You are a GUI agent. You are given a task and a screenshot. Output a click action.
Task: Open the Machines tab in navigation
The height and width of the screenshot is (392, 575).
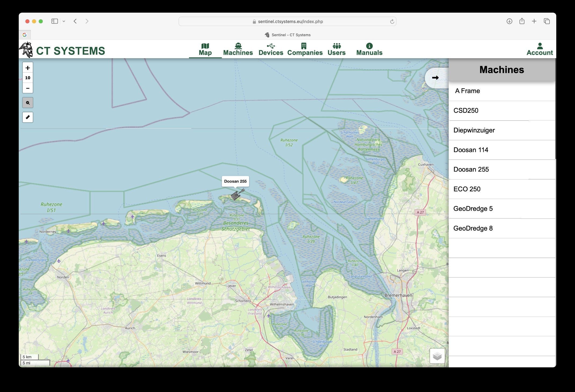click(x=238, y=49)
